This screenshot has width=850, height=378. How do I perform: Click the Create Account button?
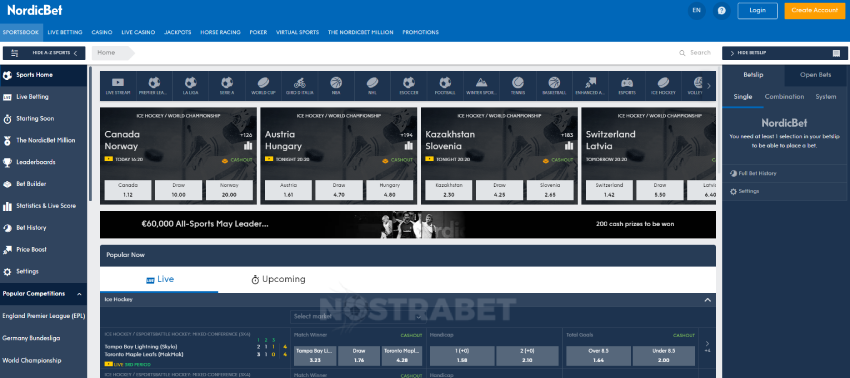[x=815, y=10]
